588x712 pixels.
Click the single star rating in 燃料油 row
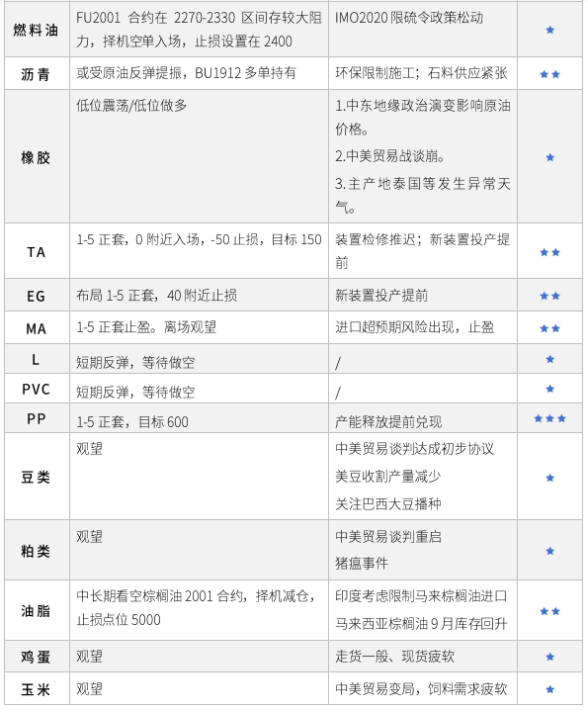[x=549, y=30]
